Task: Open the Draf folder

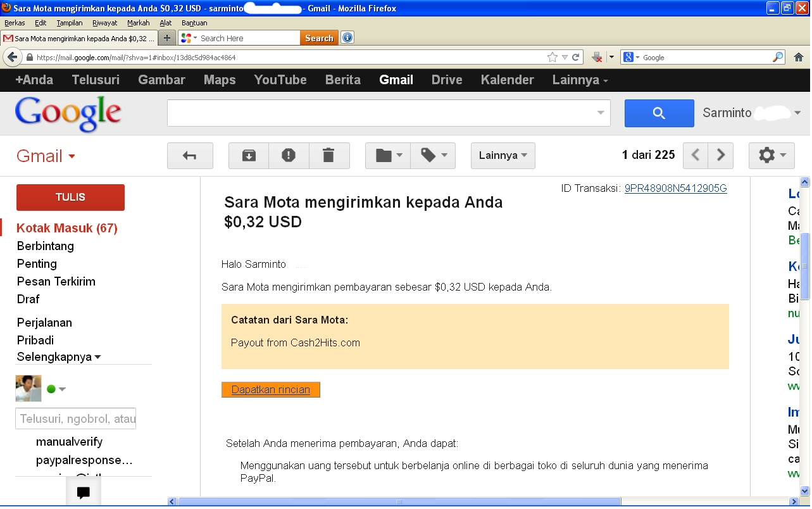Action: coord(28,299)
